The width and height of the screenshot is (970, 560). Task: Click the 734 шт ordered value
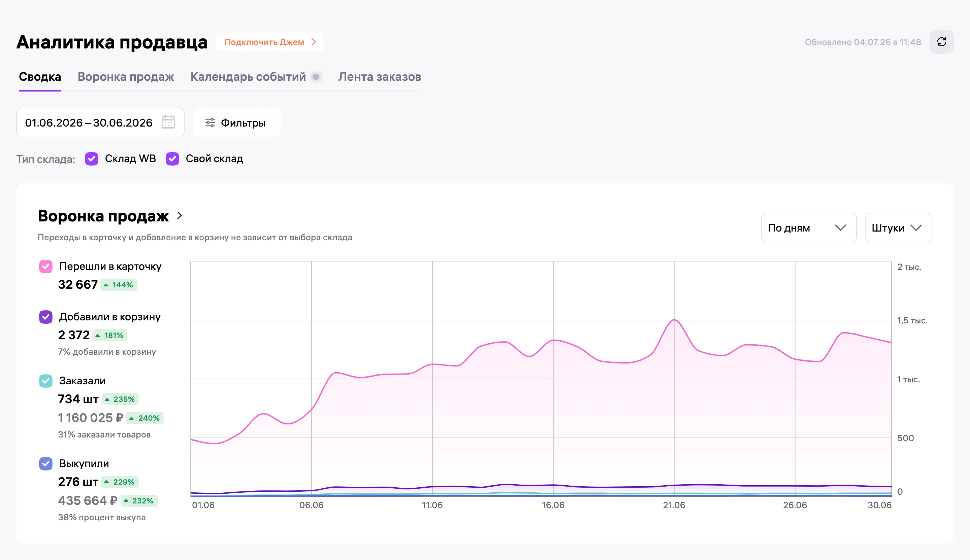(78, 399)
